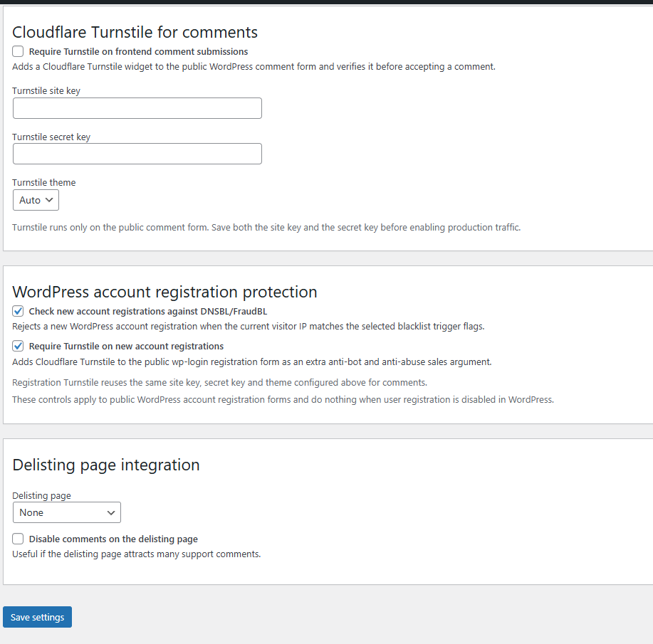
Task: Click the chevron on the Delisting page selector
Action: [112, 512]
